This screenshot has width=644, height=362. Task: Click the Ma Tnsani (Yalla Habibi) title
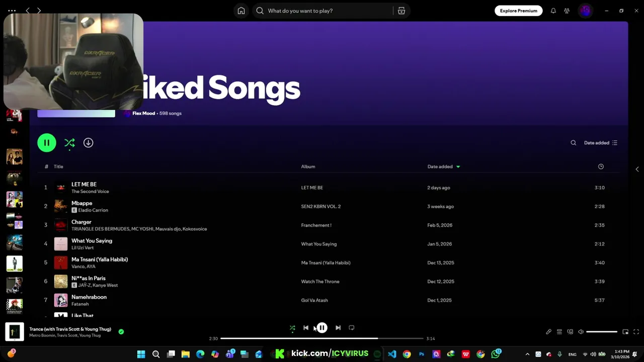(x=100, y=259)
